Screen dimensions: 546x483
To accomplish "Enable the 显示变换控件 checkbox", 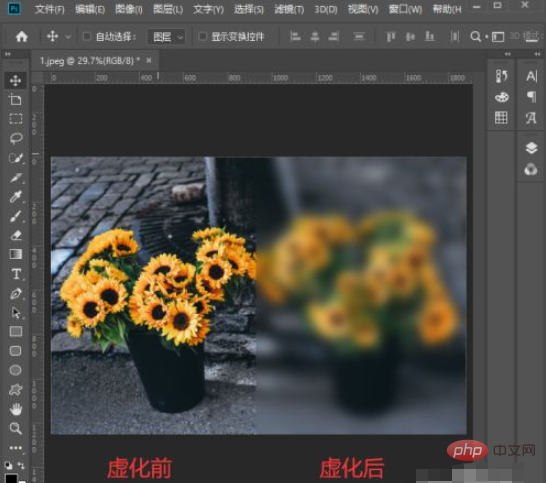I will (202, 36).
